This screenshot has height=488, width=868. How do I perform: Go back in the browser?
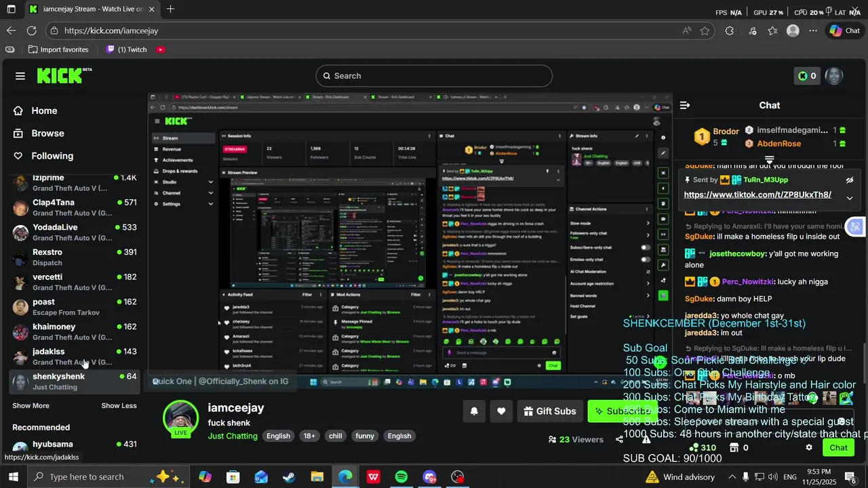(x=11, y=30)
